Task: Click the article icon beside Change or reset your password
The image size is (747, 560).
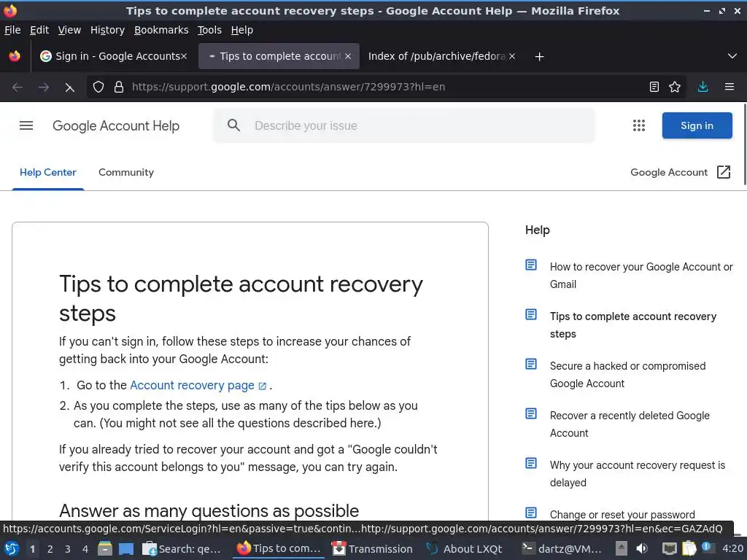Action: tap(531, 513)
